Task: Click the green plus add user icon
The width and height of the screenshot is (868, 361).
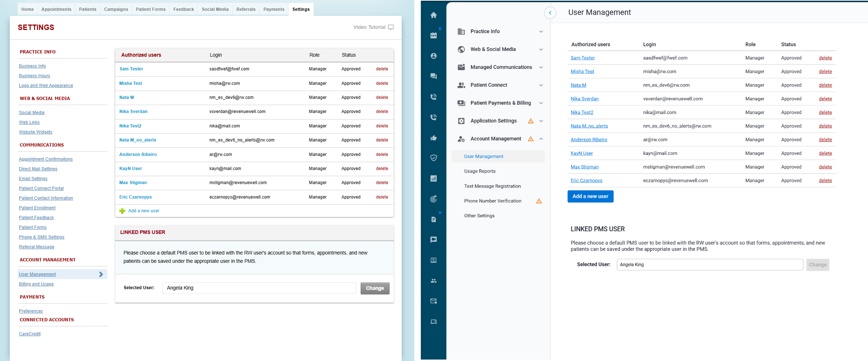Action: [122, 211]
